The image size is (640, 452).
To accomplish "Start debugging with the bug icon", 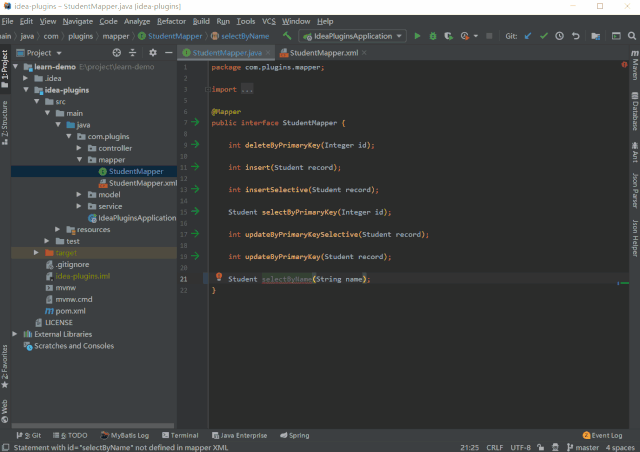I will (x=433, y=36).
